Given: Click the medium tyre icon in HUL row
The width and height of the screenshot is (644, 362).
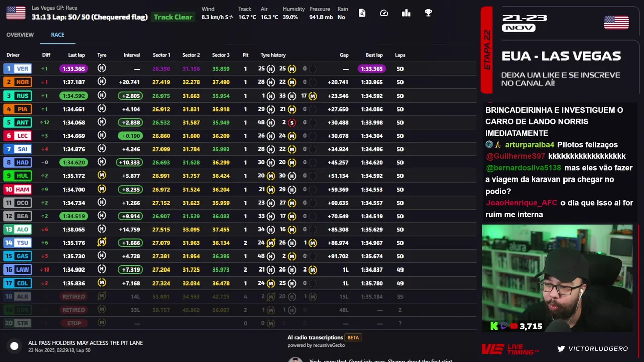Looking at the screenshot, I should [x=102, y=175].
